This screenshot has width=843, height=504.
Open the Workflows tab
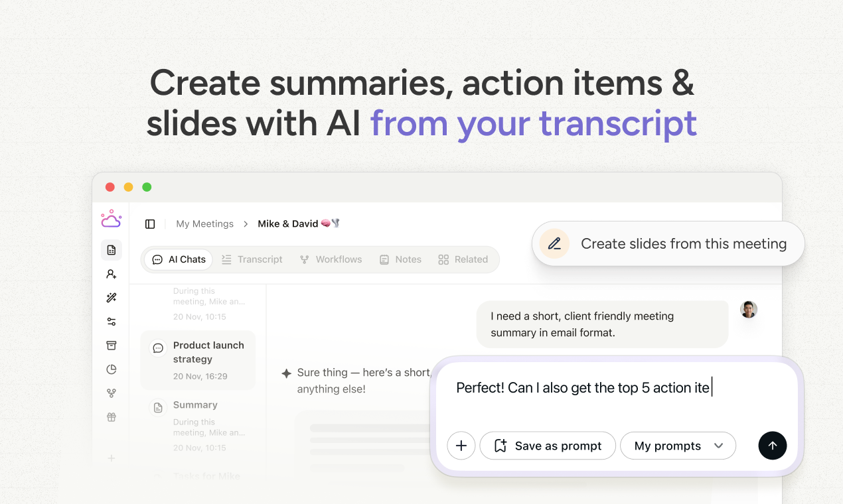pyautogui.click(x=331, y=259)
